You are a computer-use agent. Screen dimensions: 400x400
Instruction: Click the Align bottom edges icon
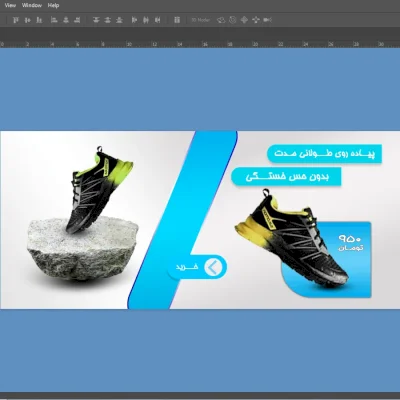coord(39,20)
